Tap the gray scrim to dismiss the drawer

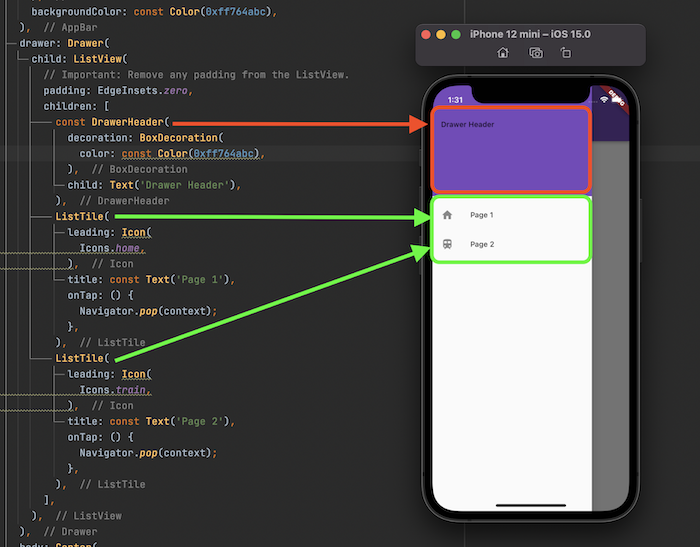[x=606, y=350]
